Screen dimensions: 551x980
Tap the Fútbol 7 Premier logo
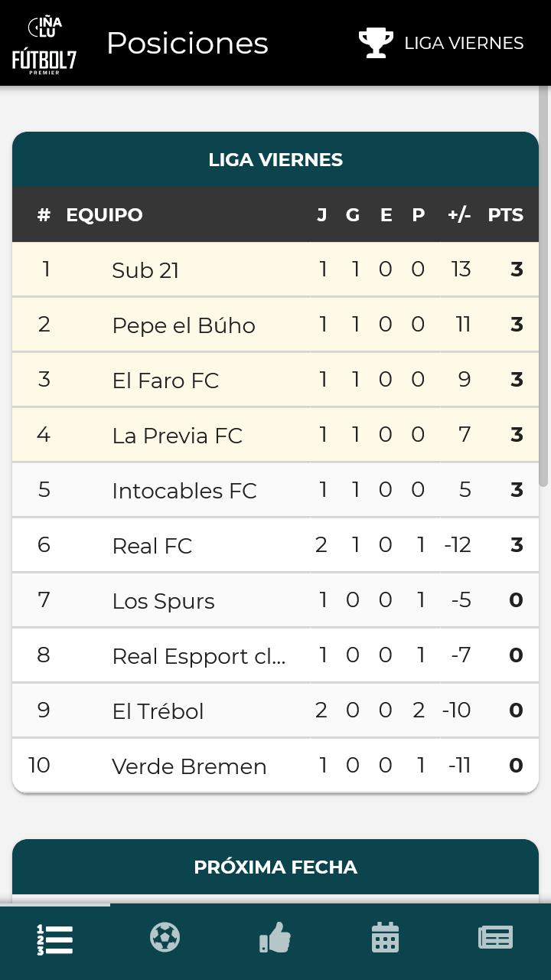tap(44, 45)
